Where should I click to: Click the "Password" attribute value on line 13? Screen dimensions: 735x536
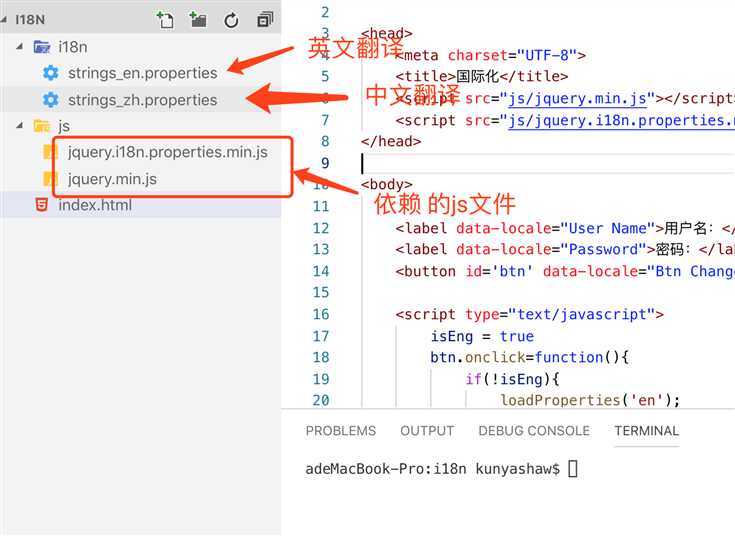603,249
